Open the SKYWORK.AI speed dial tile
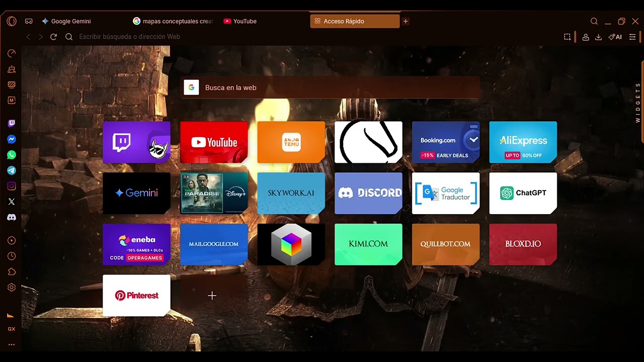 point(291,193)
